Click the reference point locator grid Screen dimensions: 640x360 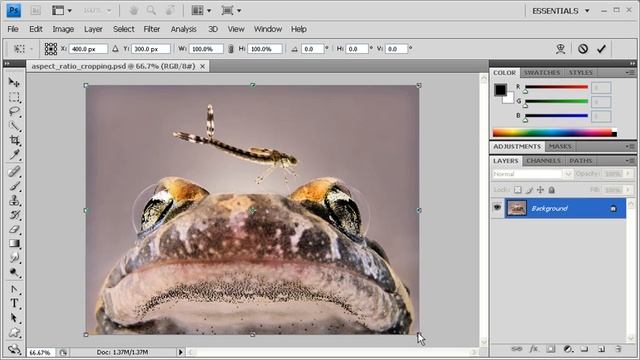pos(51,49)
